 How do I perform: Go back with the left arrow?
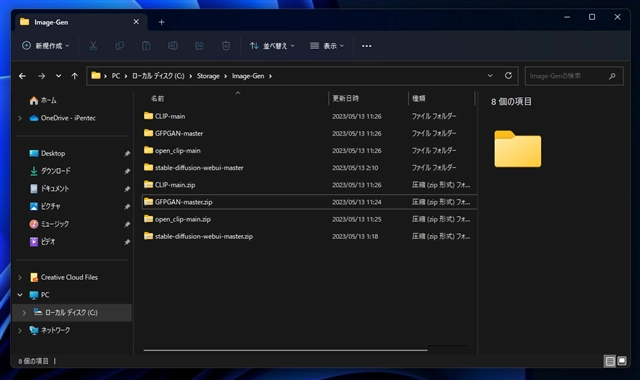(x=22, y=76)
